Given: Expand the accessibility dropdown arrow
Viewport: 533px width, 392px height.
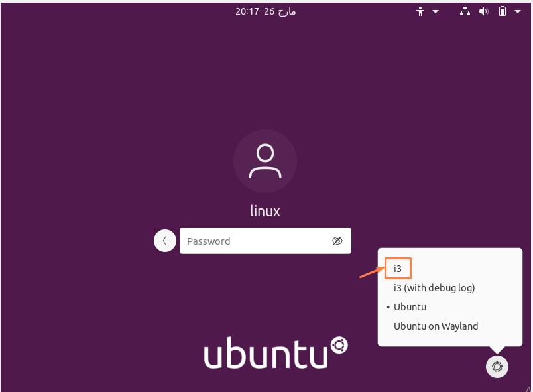Looking at the screenshot, I should [436, 11].
